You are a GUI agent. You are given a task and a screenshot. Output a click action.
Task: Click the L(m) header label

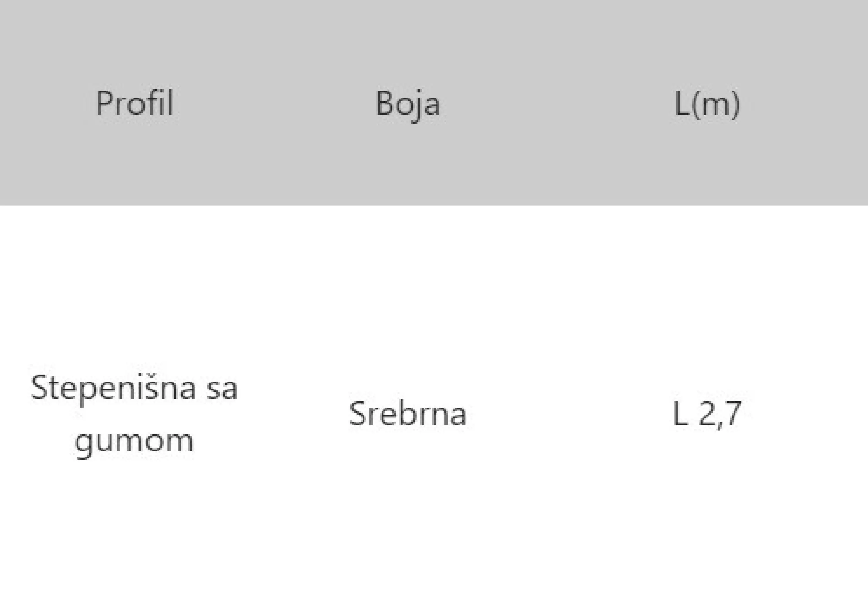[707, 104]
